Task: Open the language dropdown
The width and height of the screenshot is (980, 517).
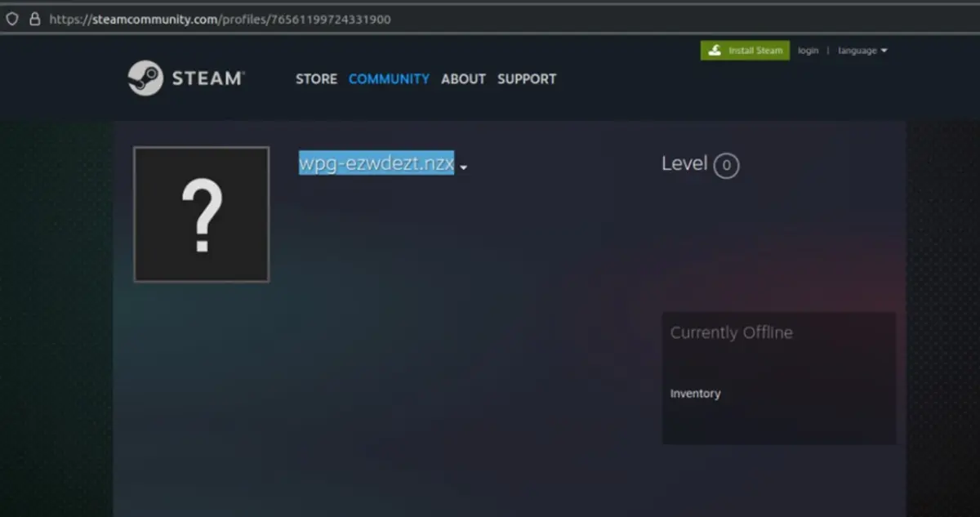Action: coord(862,51)
